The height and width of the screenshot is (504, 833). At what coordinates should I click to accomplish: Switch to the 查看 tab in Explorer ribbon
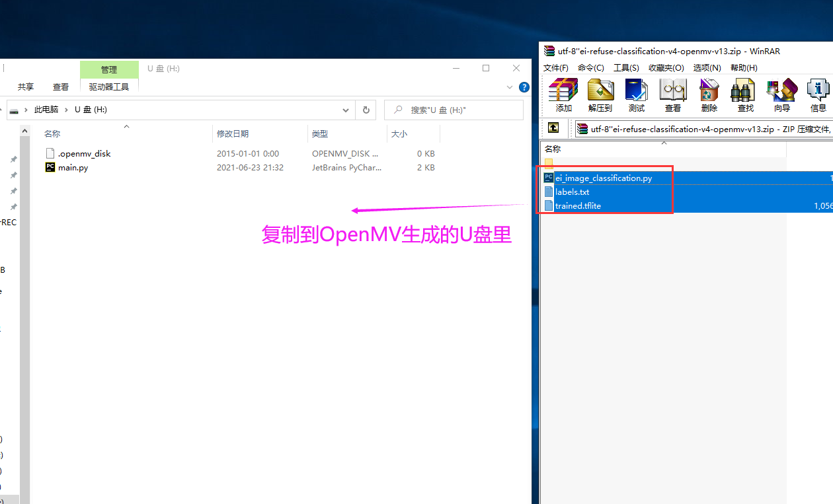point(60,86)
